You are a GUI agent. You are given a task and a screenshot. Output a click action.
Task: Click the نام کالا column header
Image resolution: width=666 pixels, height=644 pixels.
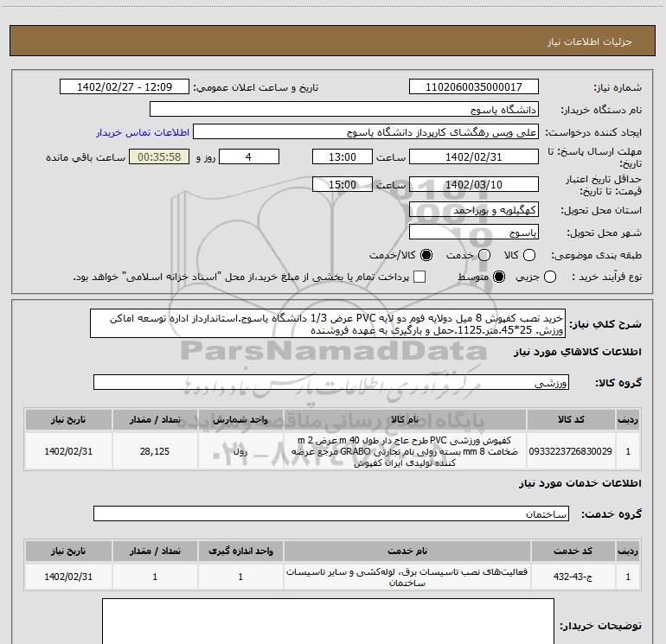pos(405,419)
